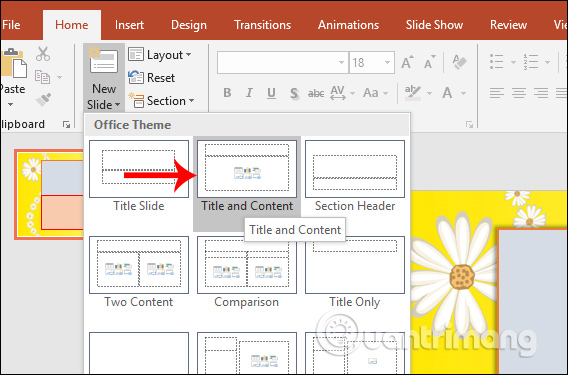Image resolution: width=568 pixels, height=375 pixels.
Task: Click the font size box showing 18
Action: (372, 62)
